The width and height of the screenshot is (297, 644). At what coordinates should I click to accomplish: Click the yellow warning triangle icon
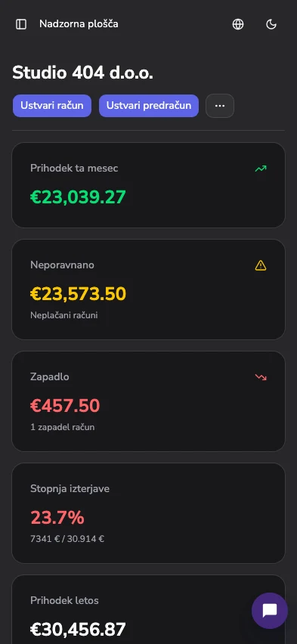261,266
